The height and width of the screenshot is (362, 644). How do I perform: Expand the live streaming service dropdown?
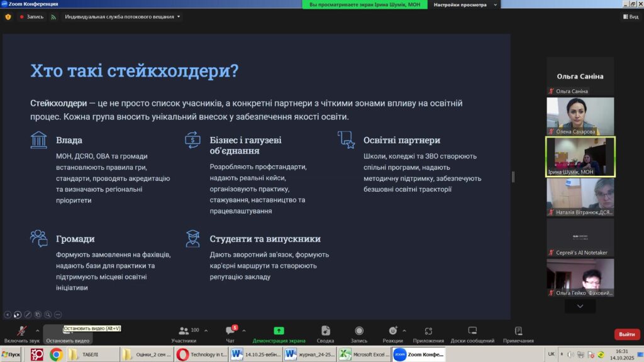pyautogui.click(x=123, y=17)
